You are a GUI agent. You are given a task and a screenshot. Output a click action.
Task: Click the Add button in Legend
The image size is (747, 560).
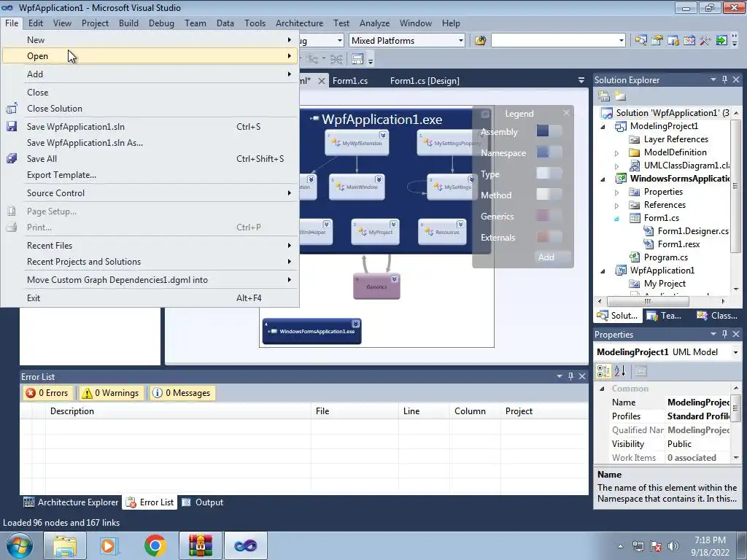[x=553, y=257]
